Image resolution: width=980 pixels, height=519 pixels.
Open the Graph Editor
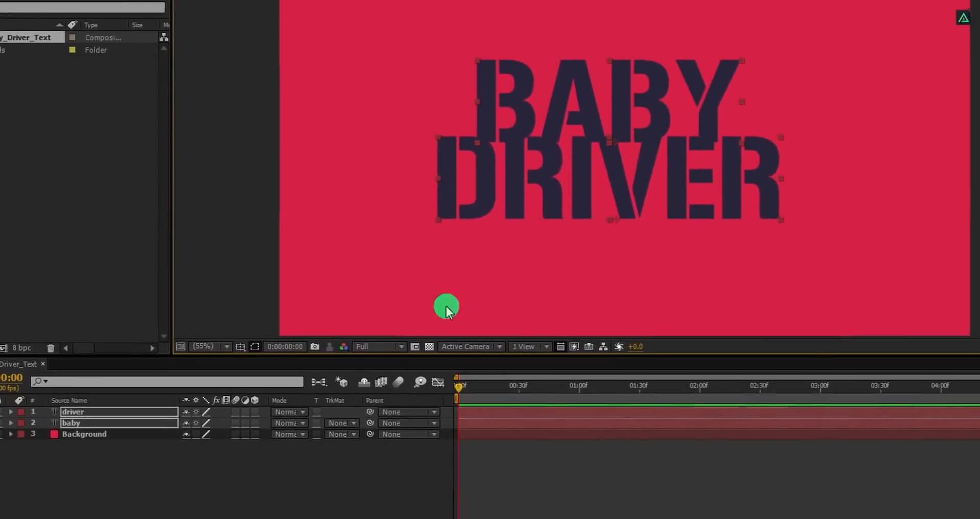438,382
